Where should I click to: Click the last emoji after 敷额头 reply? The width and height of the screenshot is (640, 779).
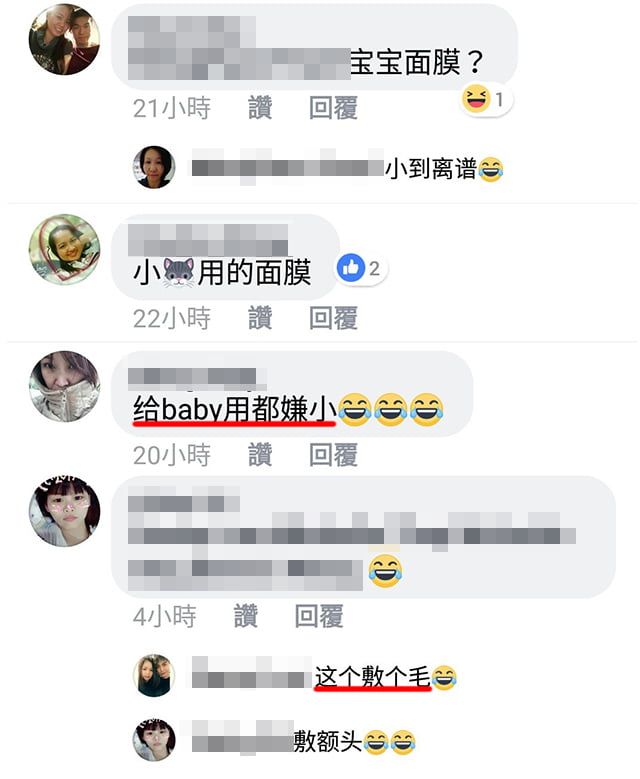click(x=403, y=742)
